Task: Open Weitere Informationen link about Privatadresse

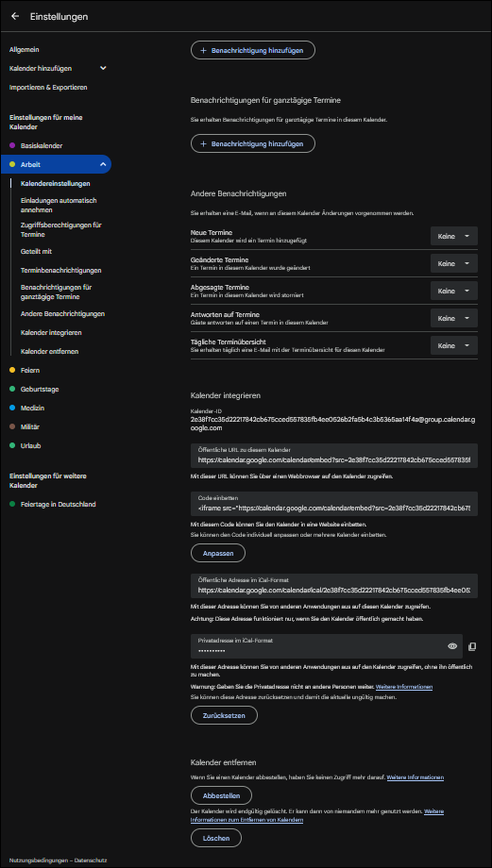Action: tap(404, 687)
